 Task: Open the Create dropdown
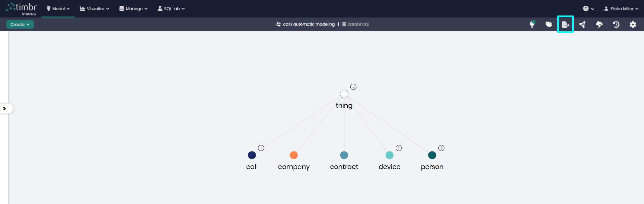(20, 24)
